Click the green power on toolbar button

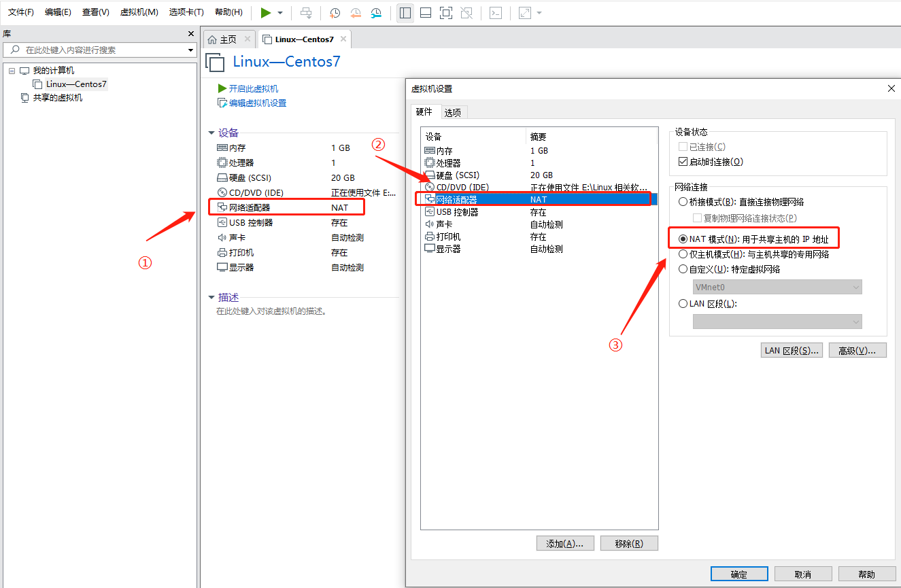tap(266, 13)
